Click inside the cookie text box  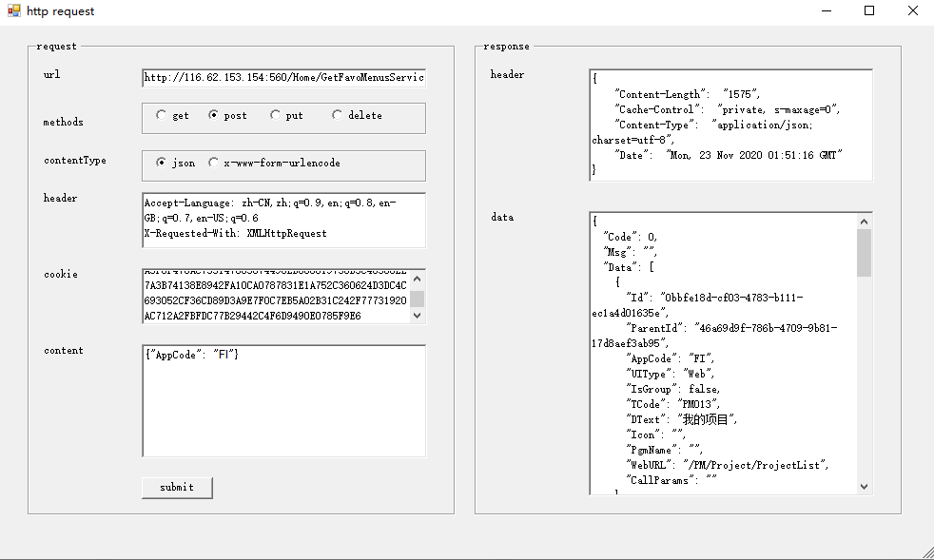[x=276, y=296]
